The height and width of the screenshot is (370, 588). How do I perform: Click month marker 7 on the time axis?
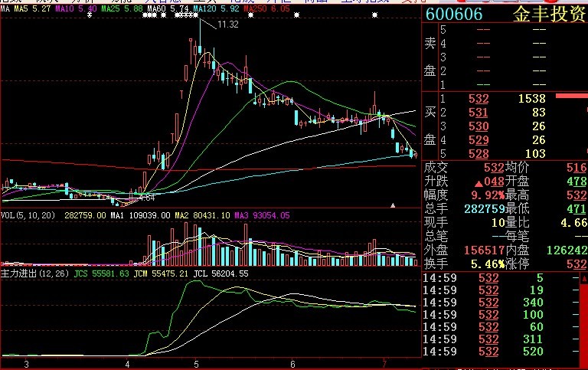[384, 365]
